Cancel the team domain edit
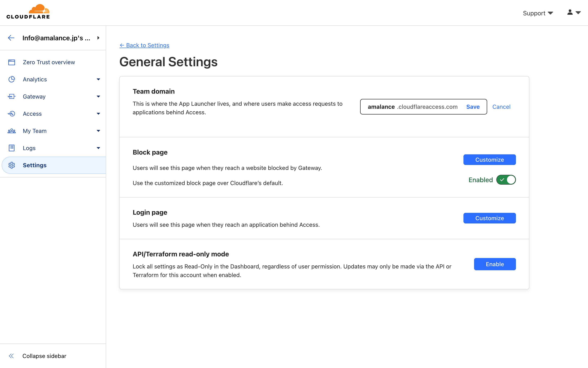 click(x=501, y=107)
